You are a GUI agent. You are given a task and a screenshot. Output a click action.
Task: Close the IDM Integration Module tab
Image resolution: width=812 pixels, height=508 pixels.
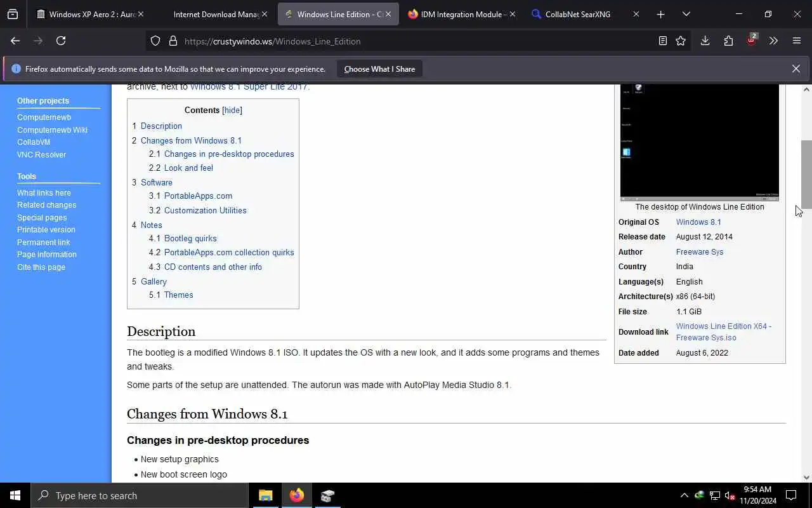513,14
